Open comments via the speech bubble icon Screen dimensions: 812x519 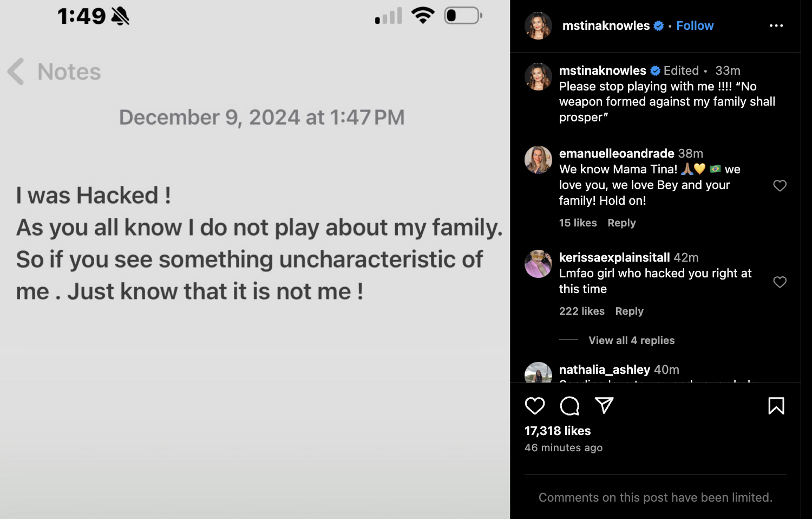coord(569,406)
